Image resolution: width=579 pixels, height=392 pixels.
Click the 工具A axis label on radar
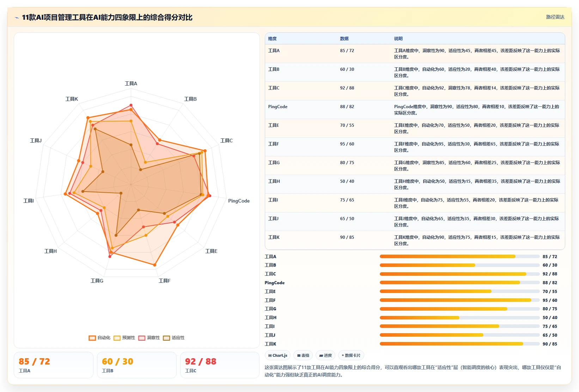point(131,83)
